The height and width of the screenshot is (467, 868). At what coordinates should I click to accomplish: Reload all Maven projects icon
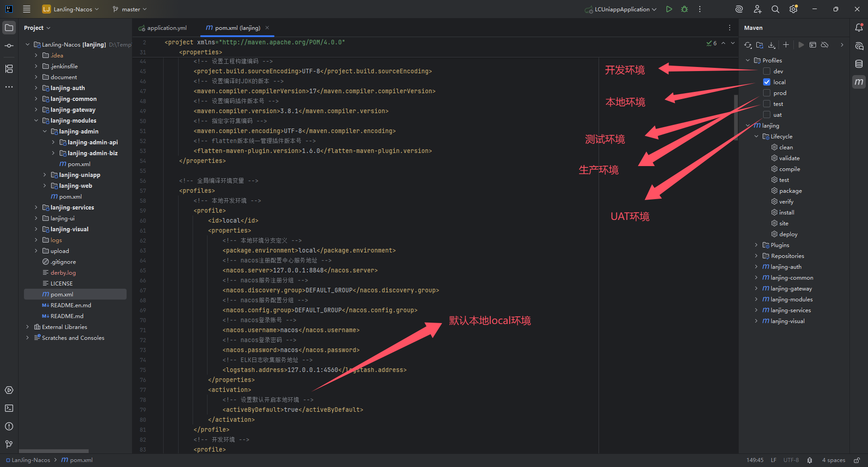pos(748,45)
